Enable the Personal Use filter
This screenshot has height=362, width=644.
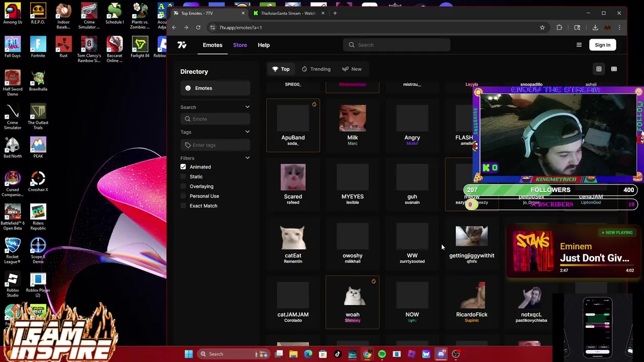[x=183, y=196]
